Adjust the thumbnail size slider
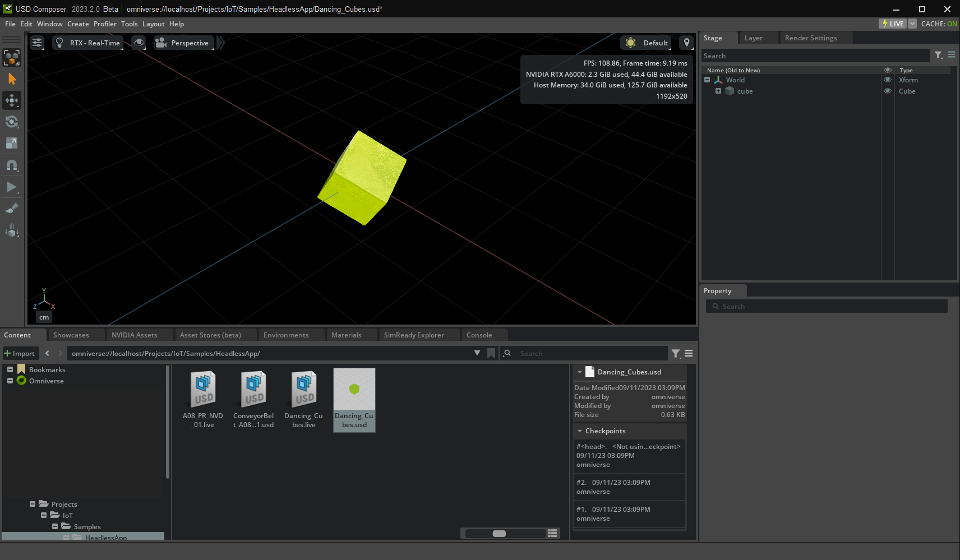Viewport: 960px width, 560px height. pyautogui.click(x=499, y=534)
